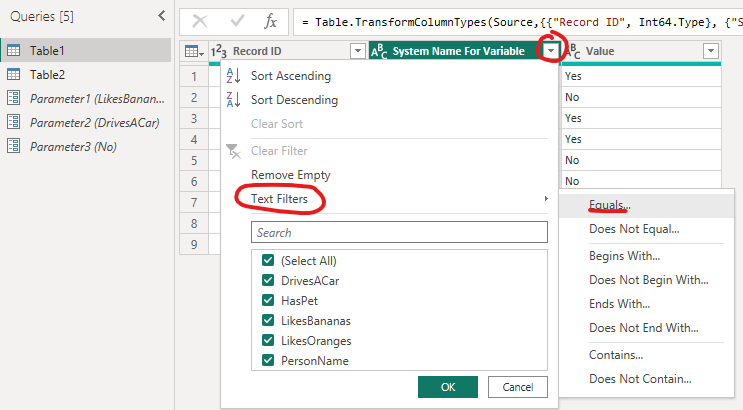This screenshot has width=743, height=410.
Task: Uncheck the HasPet checkbox
Action: click(x=268, y=300)
